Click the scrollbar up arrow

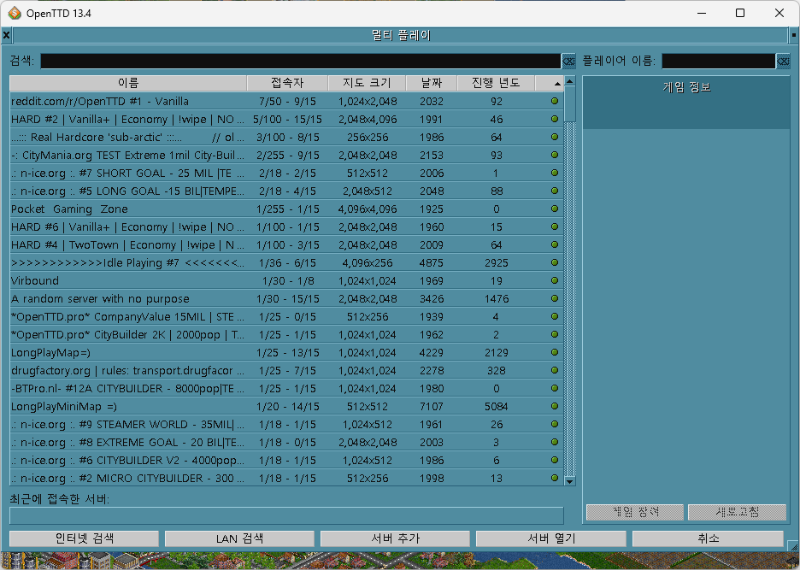570,81
